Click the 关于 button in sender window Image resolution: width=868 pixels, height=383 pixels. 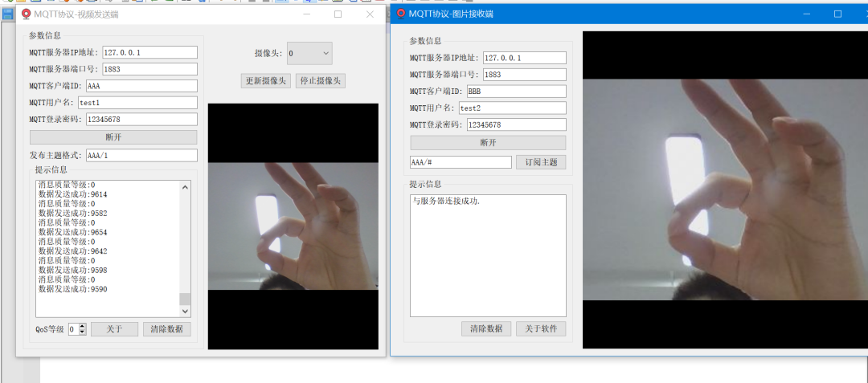point(114,329)
